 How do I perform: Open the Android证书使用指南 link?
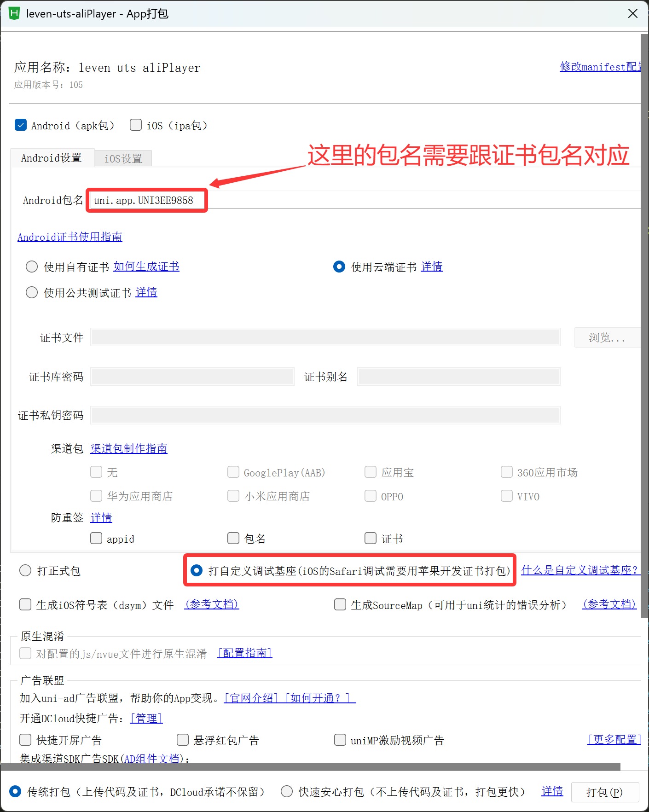70,237
